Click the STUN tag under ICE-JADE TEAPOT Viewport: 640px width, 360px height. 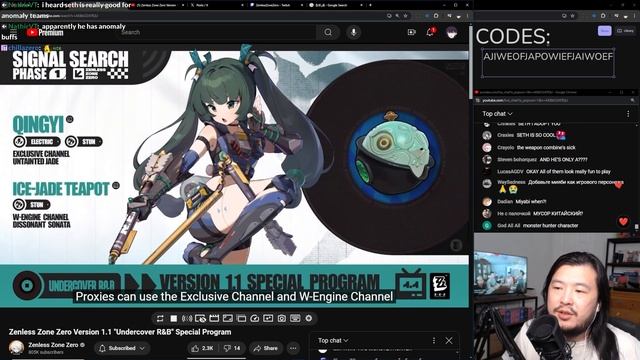point(32,204)
